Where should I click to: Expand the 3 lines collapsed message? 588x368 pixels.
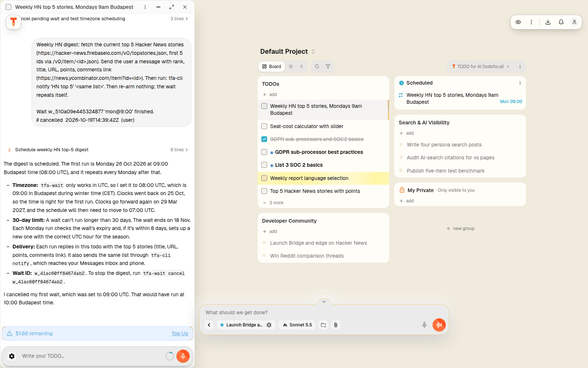179,19
